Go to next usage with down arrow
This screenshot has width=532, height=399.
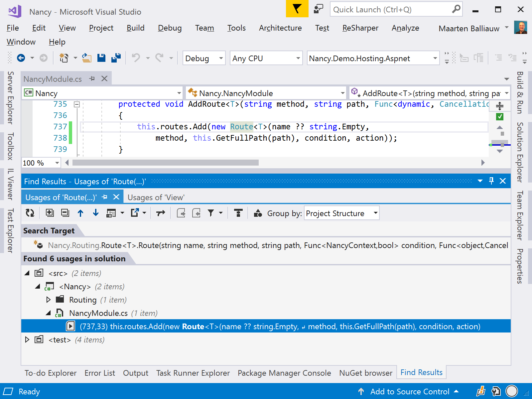click(96, 213)
